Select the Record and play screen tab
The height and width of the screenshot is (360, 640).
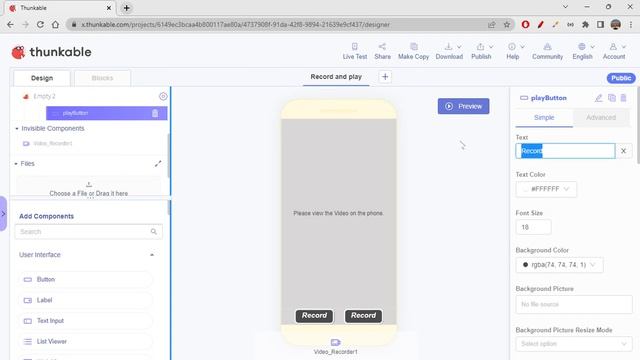tap(336, 77)
